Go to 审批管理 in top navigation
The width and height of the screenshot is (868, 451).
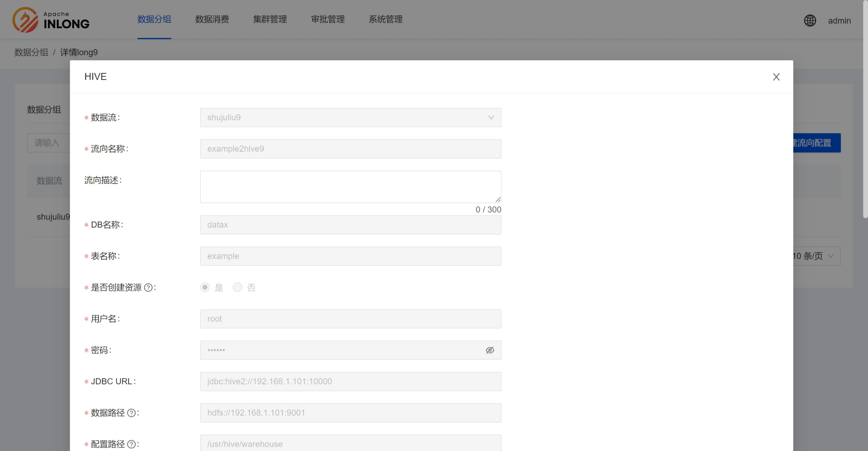tap(327, 19)
